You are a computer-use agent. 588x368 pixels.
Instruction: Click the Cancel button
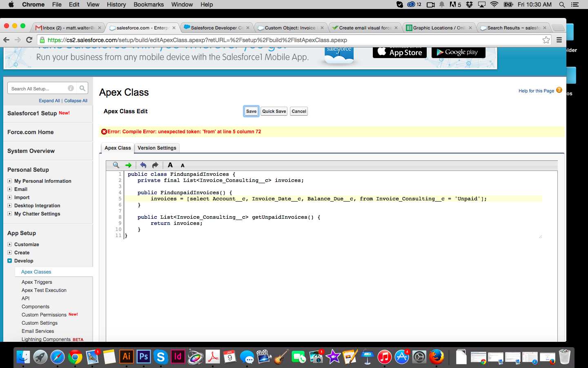click(x=299, y=111)
